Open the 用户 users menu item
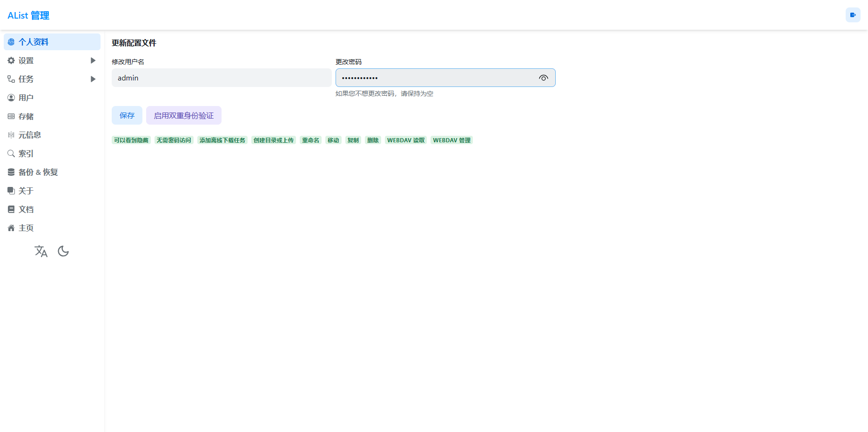Screen dimensions: 868x432 26,98
